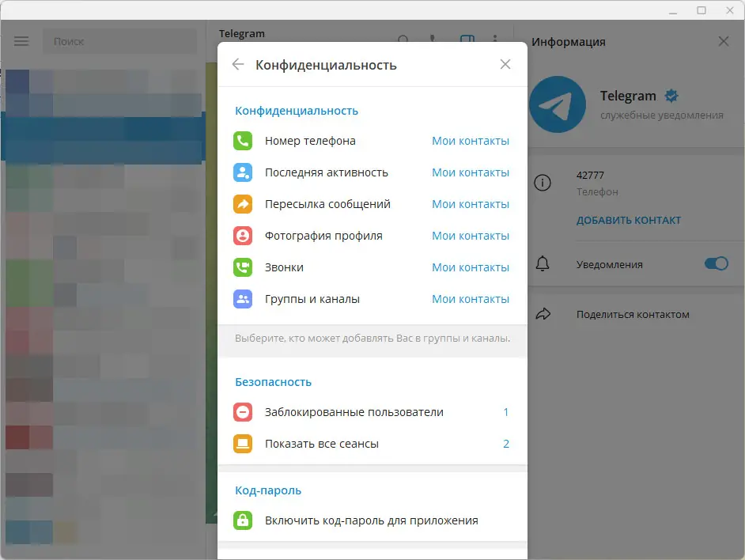
Task: Change Мои контакты value for Номер телефона
Action: [471, 142]
